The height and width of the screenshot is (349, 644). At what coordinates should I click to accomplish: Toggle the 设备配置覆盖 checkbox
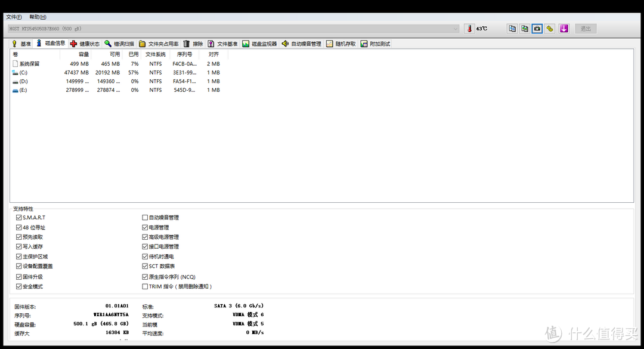click(x=19, y=266)
